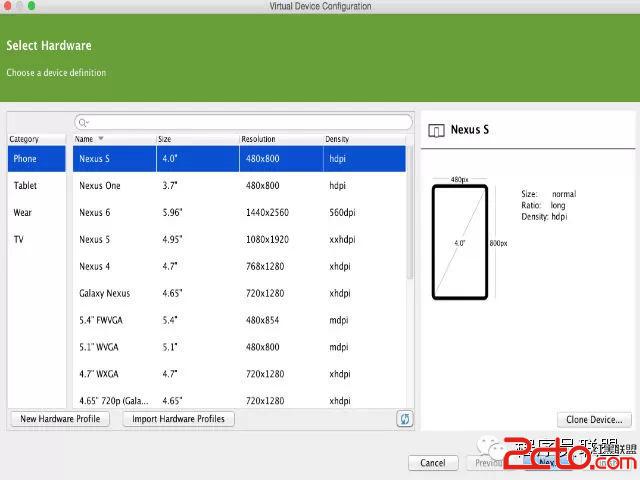Click the 768x1280 resolution cell
Screen dimensions: 640x480
265,267
